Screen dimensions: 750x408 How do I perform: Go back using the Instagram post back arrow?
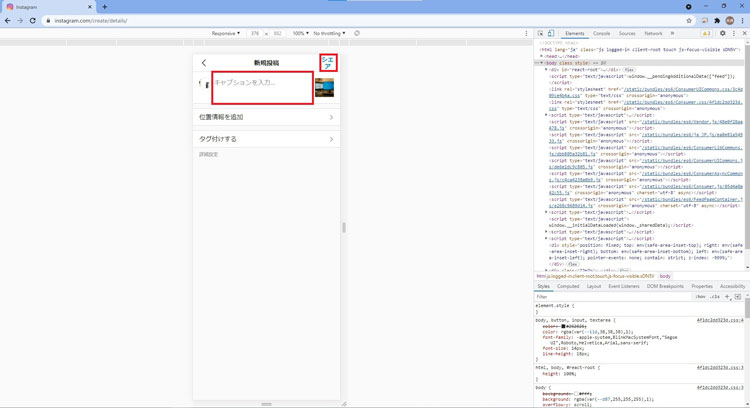point(204,63)
